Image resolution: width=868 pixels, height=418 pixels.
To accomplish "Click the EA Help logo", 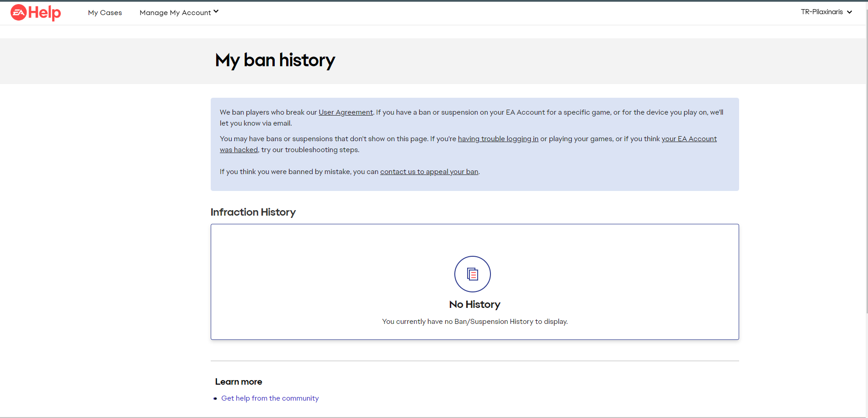I will (x=36, y=13).
